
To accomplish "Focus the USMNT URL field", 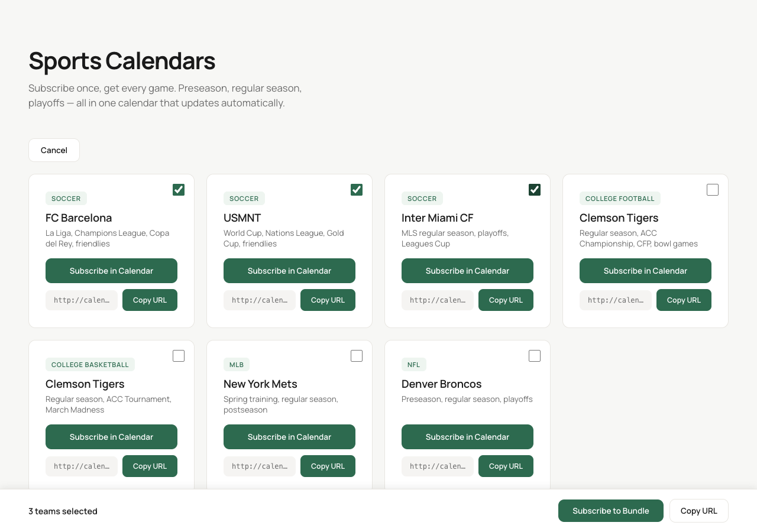I will (260, 300).
